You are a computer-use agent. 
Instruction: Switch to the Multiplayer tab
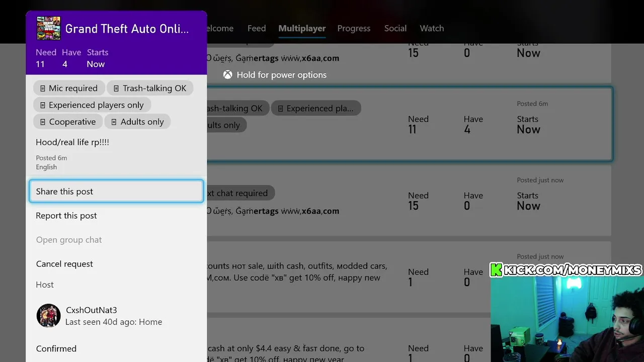tap(302, 28)
